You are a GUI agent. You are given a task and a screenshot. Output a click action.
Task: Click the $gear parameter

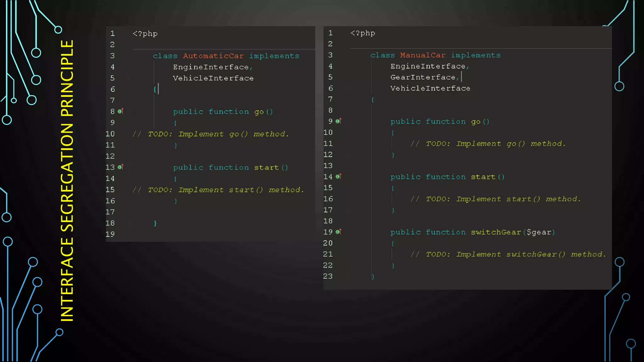click(539, 232)
